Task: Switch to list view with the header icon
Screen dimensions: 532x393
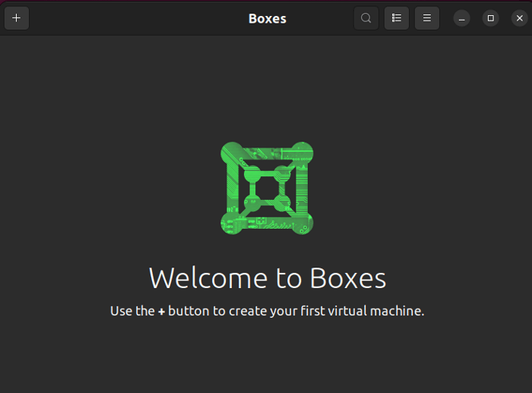Action: tap(397, 18)
